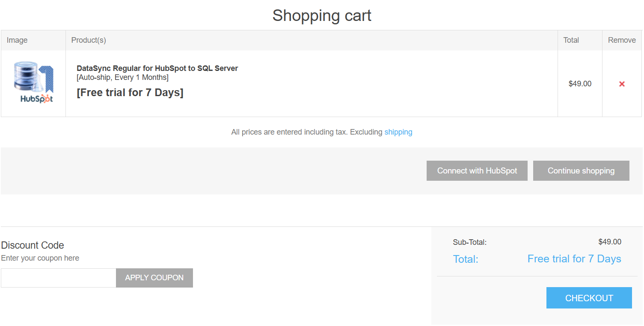Click the Connect with HubSpot button
The image size is (644, 326).
point(477,171)
